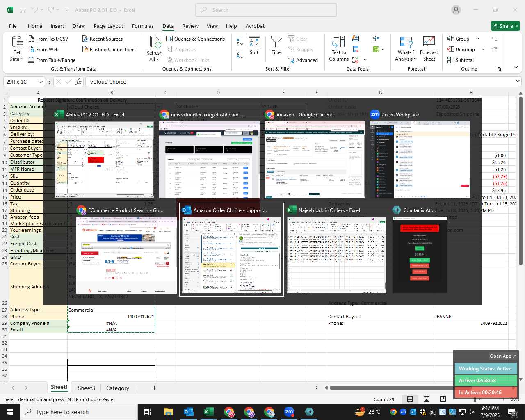Switch to Page Layout view
This screenshot has width=525, height=420.
426,399
